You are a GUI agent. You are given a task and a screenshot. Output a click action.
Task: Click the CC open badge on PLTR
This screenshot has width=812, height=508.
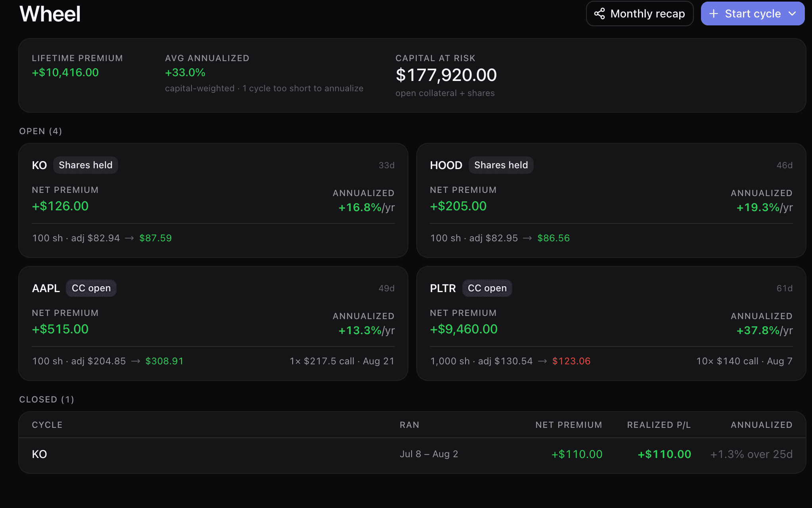pos(487,288)
